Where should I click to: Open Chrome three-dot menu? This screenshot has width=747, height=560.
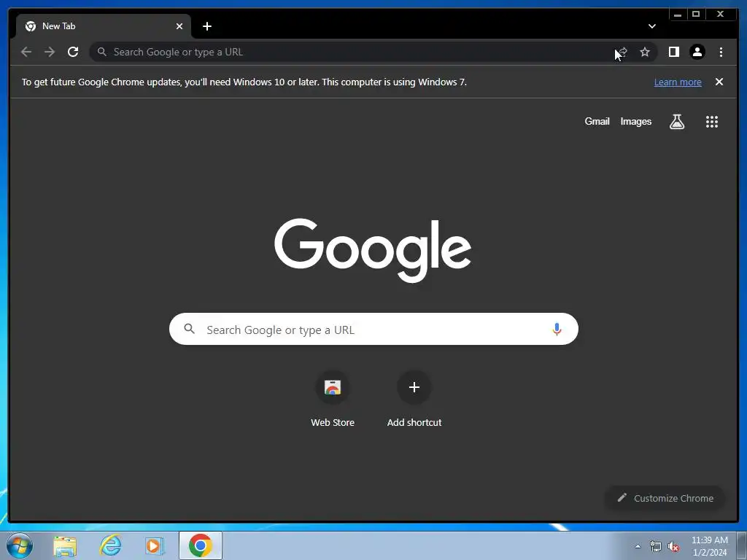coord(721,52)
